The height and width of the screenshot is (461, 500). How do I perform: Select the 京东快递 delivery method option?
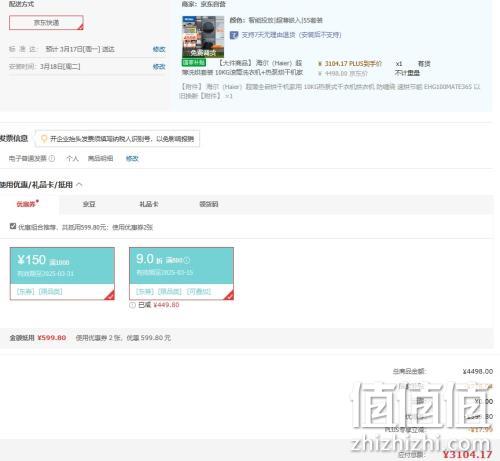pos(46,23)
